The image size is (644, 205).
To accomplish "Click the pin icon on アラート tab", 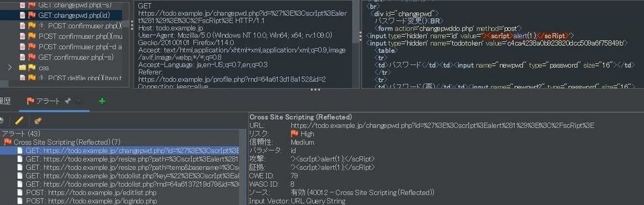I will (x=68, y=101).
